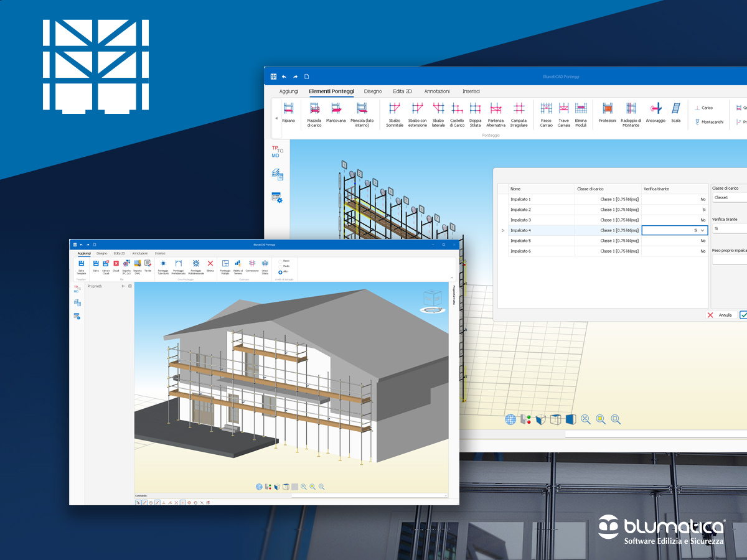Click Impalcato 2 name cell

pyautogui.click(x=540, y=210)
